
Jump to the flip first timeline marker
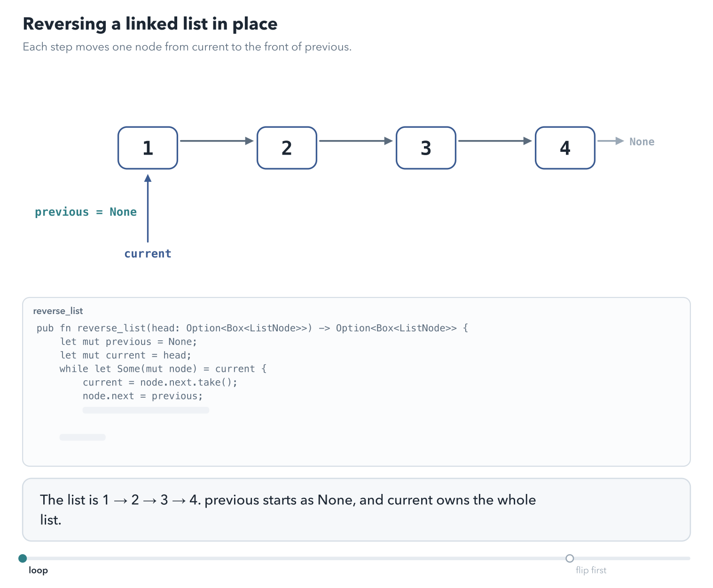tap(570, 558)
